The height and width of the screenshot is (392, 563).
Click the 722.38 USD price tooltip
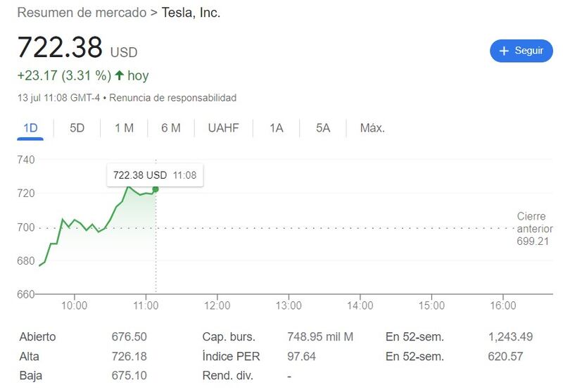(x=154, y=175)
